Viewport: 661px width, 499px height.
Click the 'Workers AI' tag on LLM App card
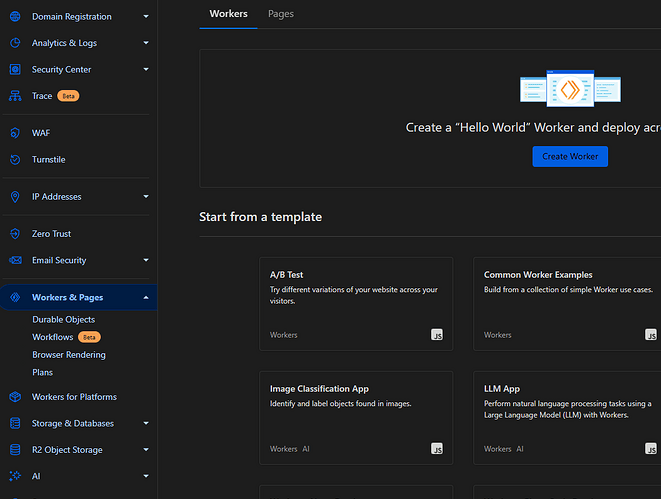[x=504, y=449]
